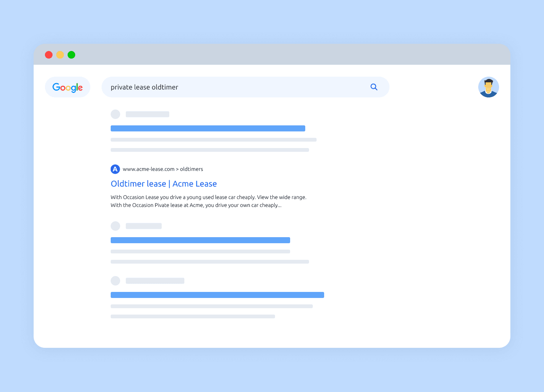The height and width of the screenshot is (392, 544).
Task: Click the fourth result's circular favicon placeholder
Action: coord(115,281)
